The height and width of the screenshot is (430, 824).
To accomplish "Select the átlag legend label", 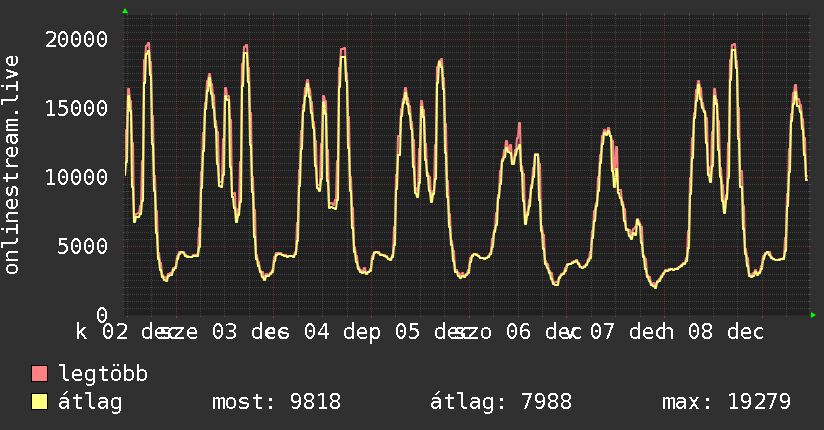I will point(90,402).
